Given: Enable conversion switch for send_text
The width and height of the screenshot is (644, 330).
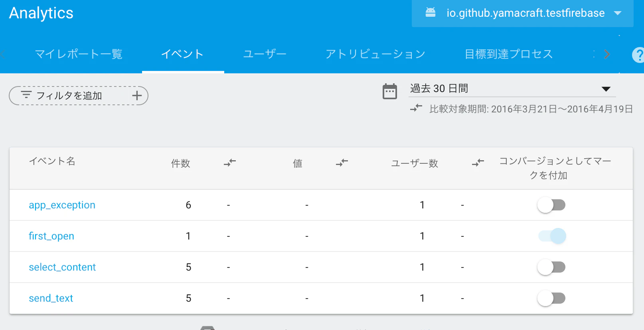Looking at the screenshot, I should point(551,298).
